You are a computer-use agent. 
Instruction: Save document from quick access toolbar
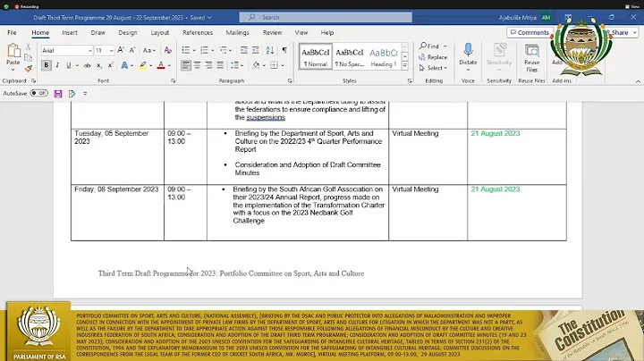[58, 94]
